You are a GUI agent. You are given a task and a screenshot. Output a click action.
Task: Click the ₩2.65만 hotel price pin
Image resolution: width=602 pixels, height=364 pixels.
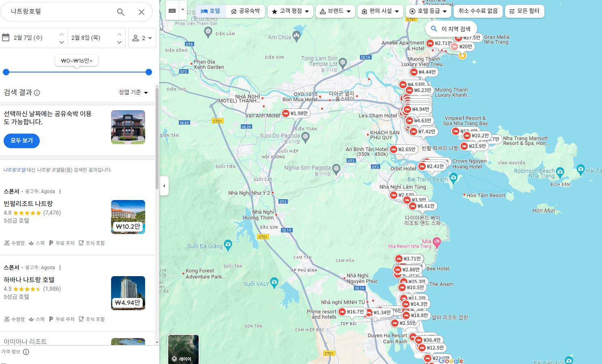point(403,149)
